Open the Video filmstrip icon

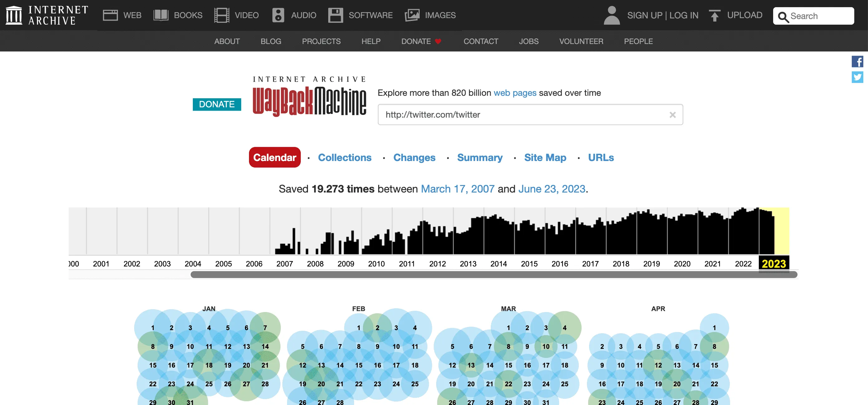(222, 15)
